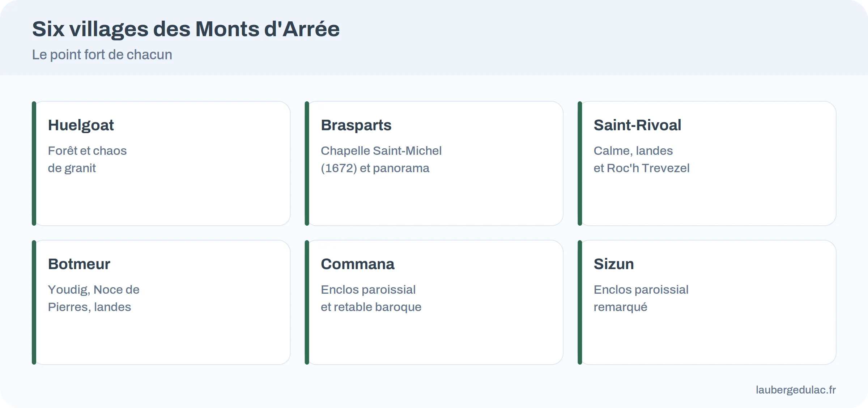Click Enclos paroissial et retable baroque text
The image size is (868, 408).
point(371,298)
